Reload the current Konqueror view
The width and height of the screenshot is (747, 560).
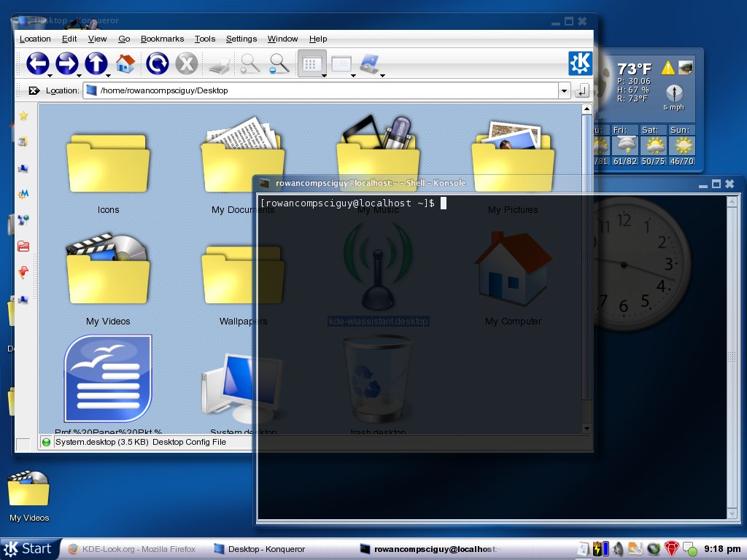(x=158, y=63)
